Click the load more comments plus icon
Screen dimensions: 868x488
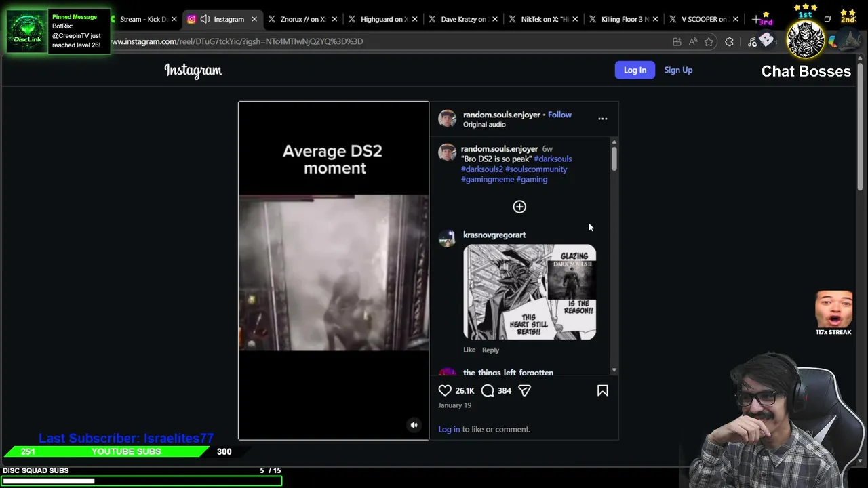[x=519, y=207]
